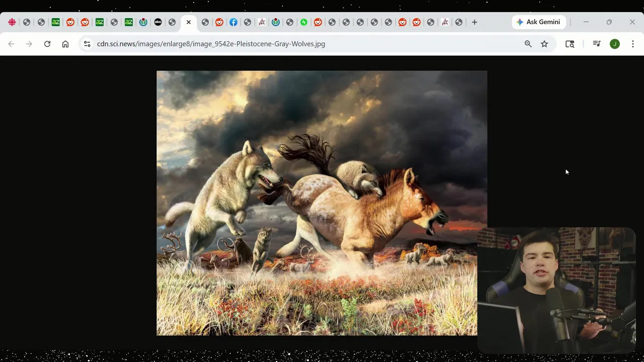Focus the address bar URL text

[211, 44]
